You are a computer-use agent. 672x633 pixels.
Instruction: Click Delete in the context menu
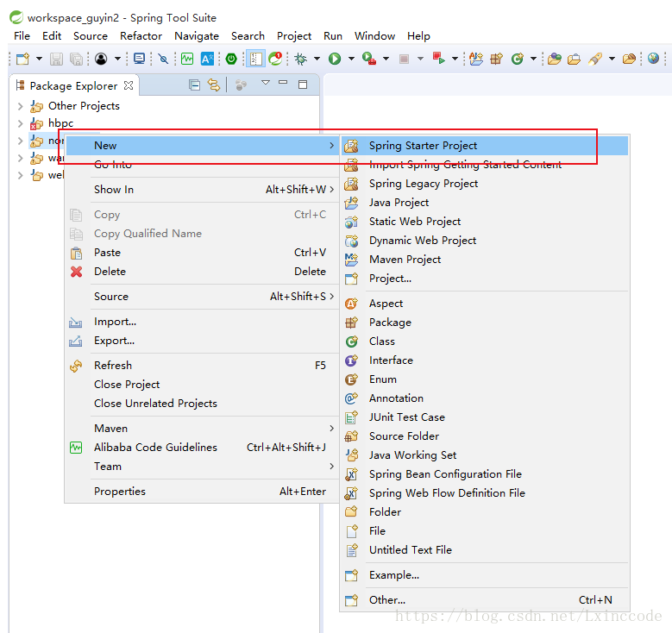pyautogui.click(x=202, y=272)
